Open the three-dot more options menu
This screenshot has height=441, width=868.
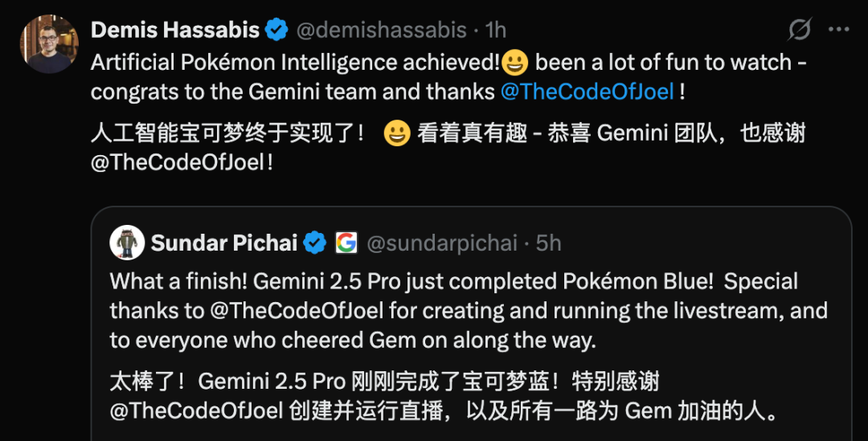pos(838,30)
